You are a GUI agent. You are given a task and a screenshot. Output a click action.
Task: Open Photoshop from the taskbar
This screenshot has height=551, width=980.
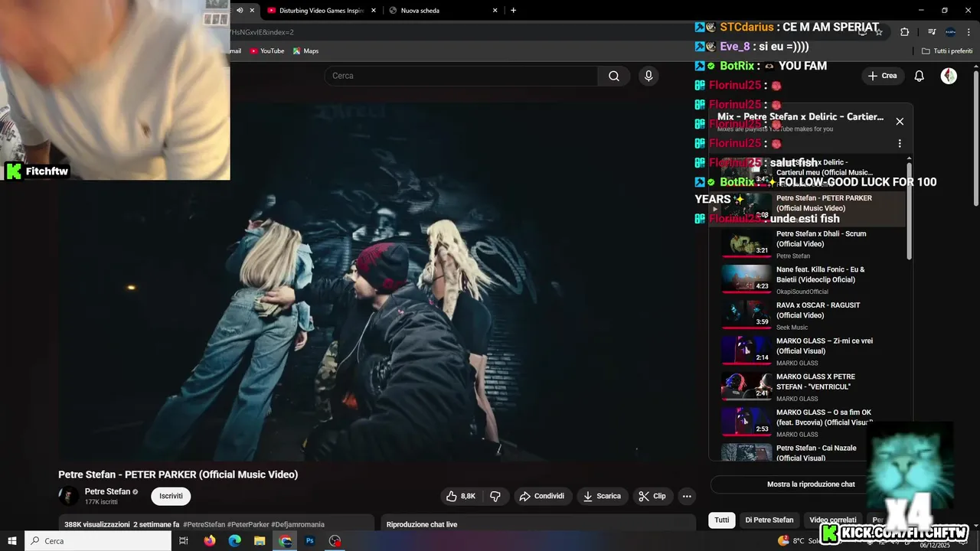pos(310,541)
